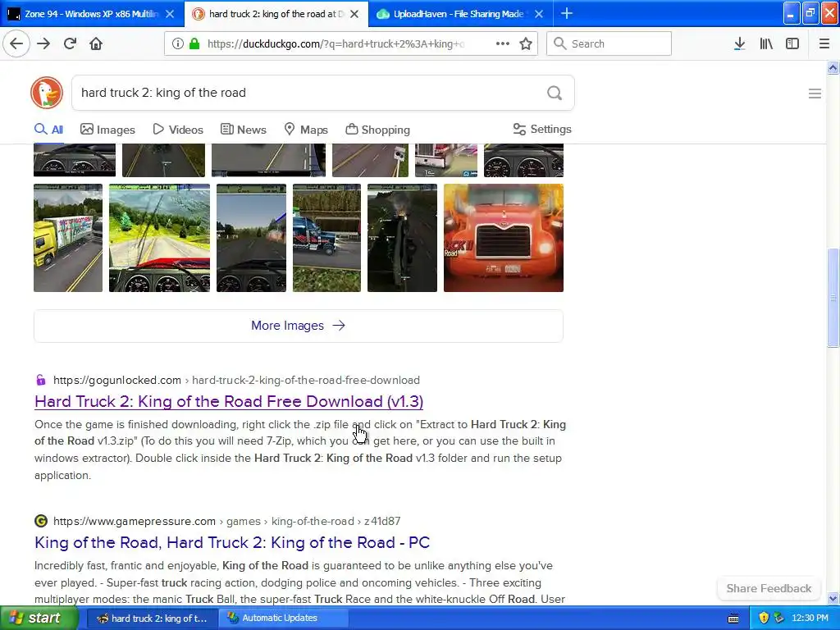Image resolution: width=840 pixels, height=630 pixels.
Task: Open DuckDuckGo search Settings dropdown
Action: [x=542, y=129]
